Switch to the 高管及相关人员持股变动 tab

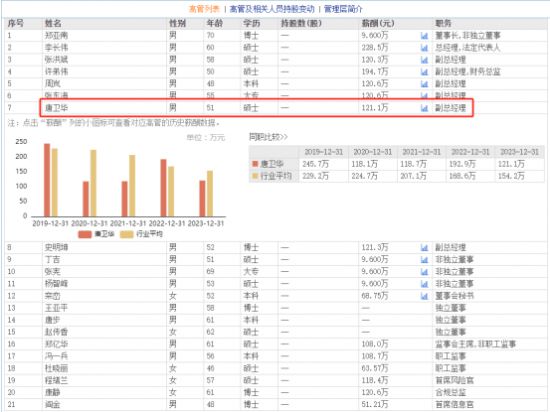tap(272, 9)
